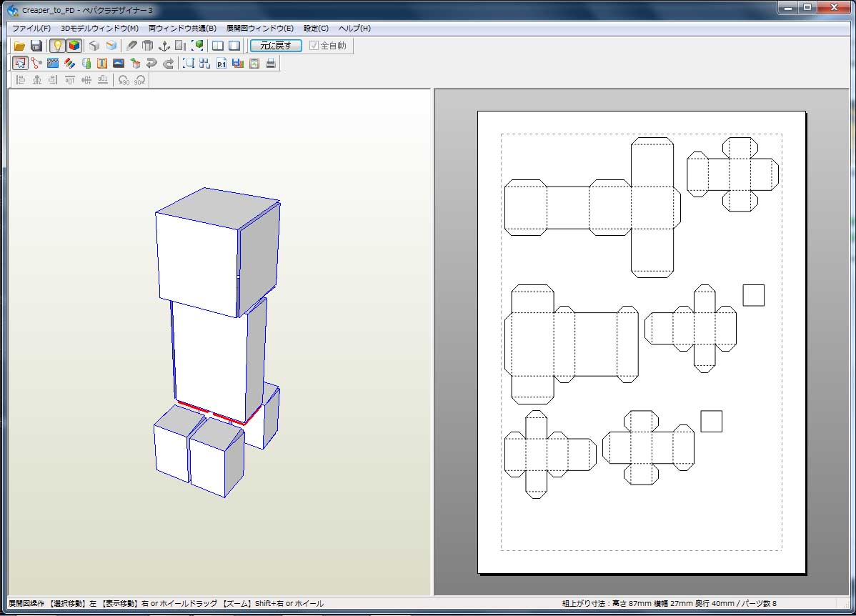Click the 展開図操作 status bar hint text
The height and width of the screenshot is (616, 856).
click(166, 603)
